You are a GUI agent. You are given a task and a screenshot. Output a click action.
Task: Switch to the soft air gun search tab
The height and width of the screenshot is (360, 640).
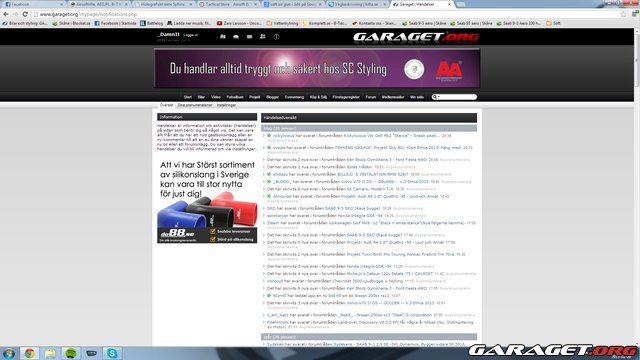tap(293, 4)
